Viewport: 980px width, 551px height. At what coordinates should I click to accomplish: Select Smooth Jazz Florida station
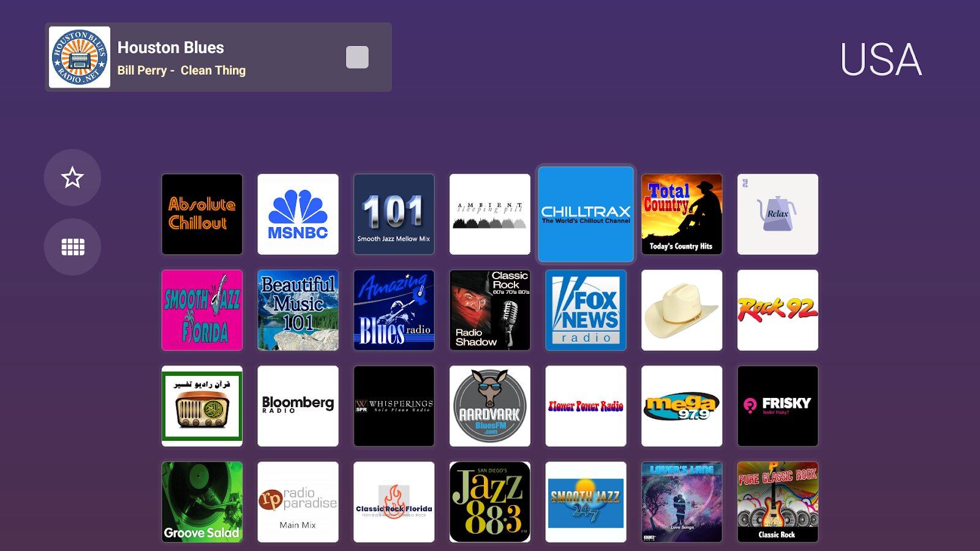pos(202,310)
